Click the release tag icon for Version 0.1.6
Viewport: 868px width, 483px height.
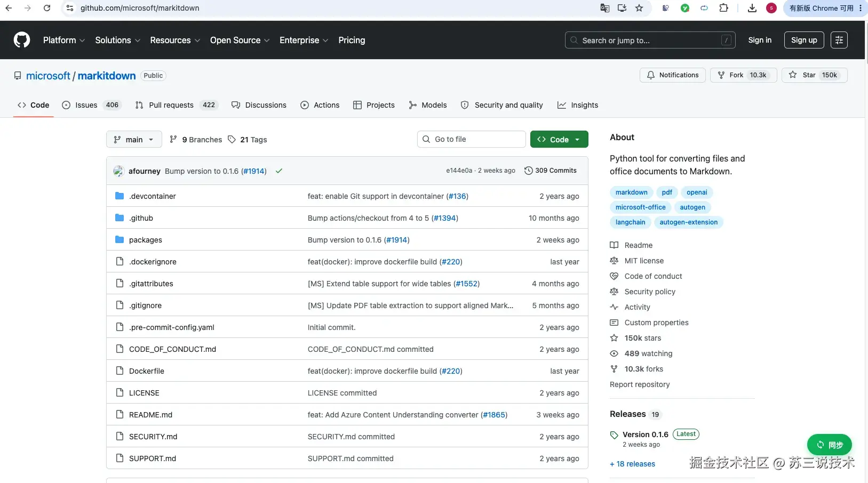click(x=614, y=435)
